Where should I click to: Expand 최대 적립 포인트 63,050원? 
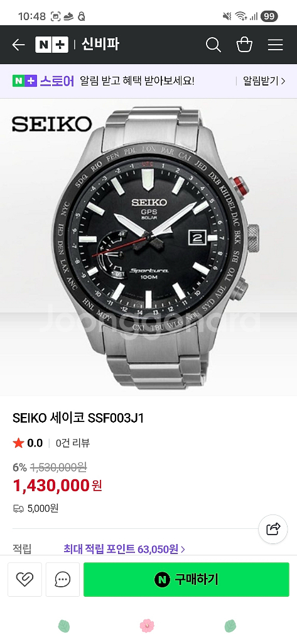pyautogui.click(x=124, y=548)
